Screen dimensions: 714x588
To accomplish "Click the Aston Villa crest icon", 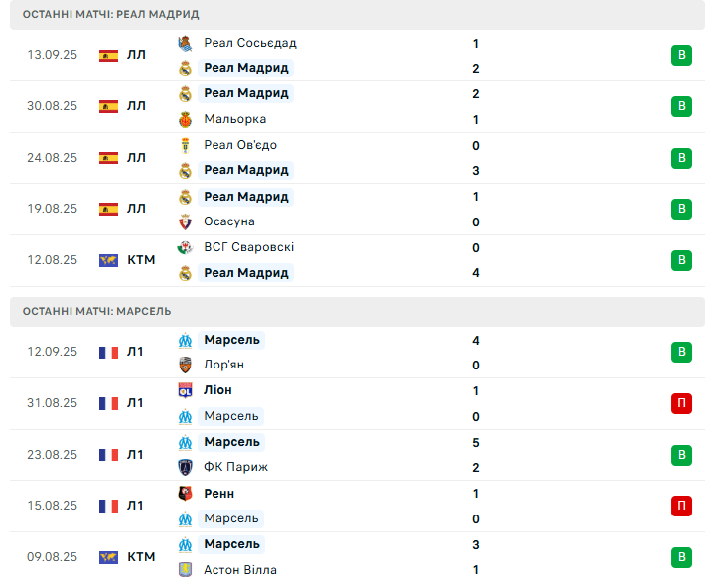I will (185, 570).
